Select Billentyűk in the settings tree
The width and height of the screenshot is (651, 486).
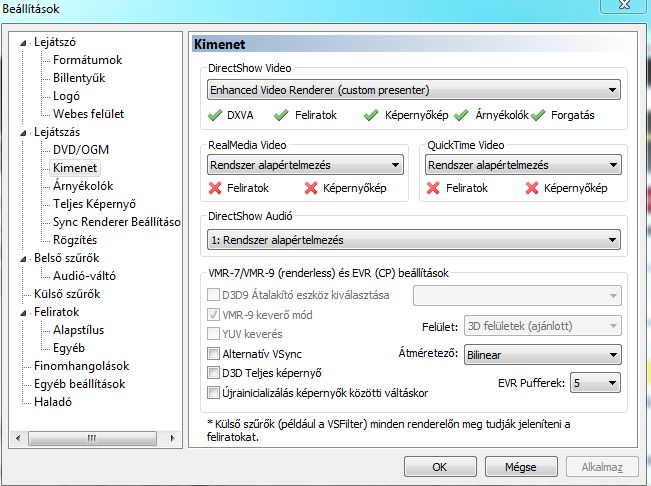point(79,78)
